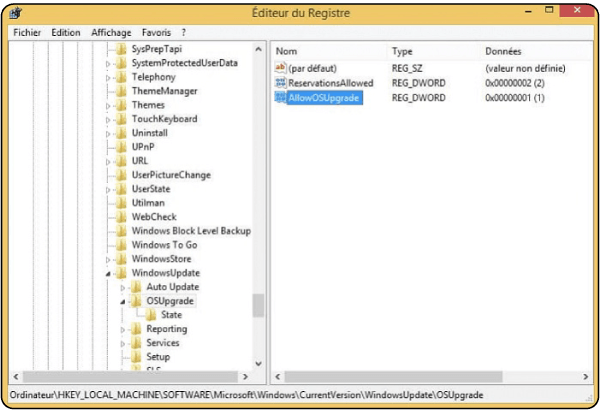600x412 pixels.
Task: Select the Windows Block Level Backup key
Action: 191,231
